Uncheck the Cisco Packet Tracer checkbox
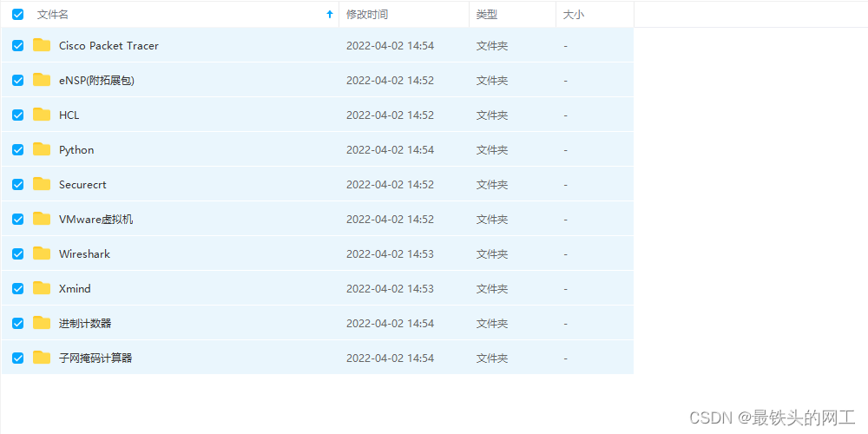Screen dimensions: 868x434 (x=17, y=45)
